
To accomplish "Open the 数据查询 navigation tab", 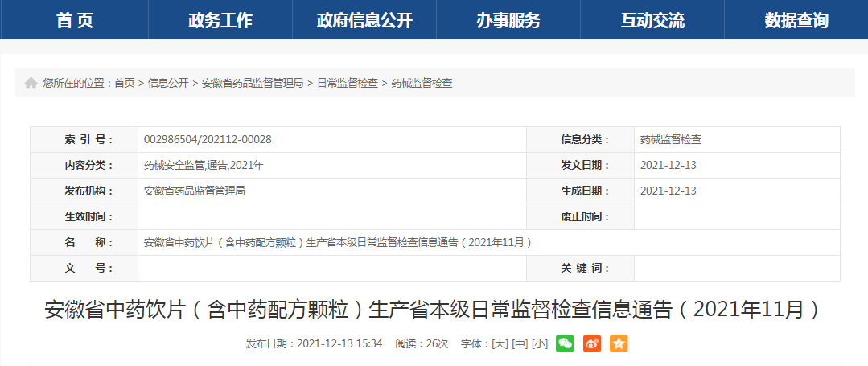I will pos(796,20).
